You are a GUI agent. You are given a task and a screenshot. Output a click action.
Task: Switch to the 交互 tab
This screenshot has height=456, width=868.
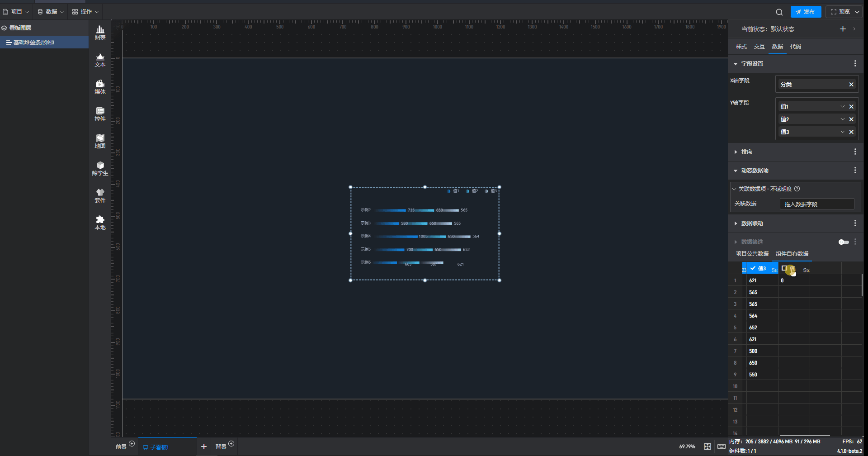point(759,47)
